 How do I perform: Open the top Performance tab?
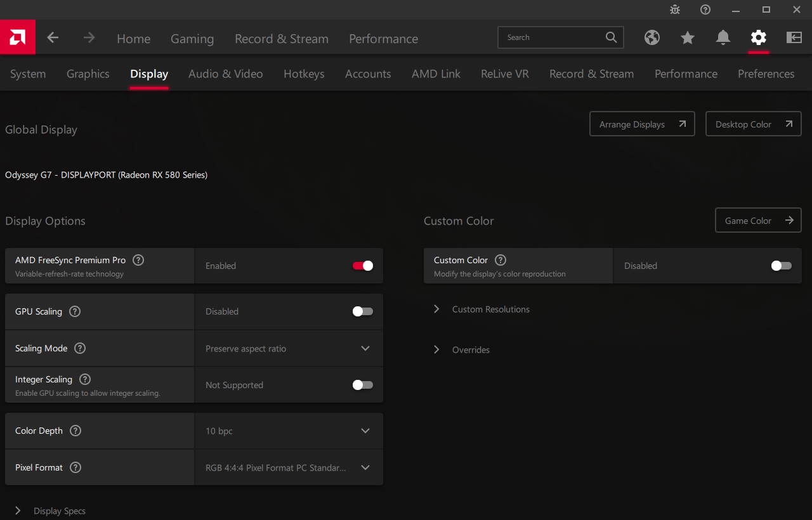click(x=383, y=39)
